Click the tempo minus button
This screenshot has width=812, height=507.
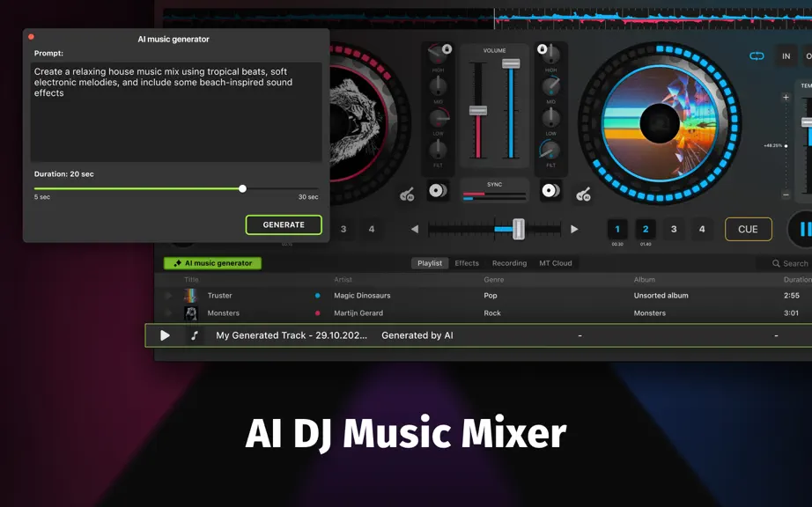coord(786,195)
